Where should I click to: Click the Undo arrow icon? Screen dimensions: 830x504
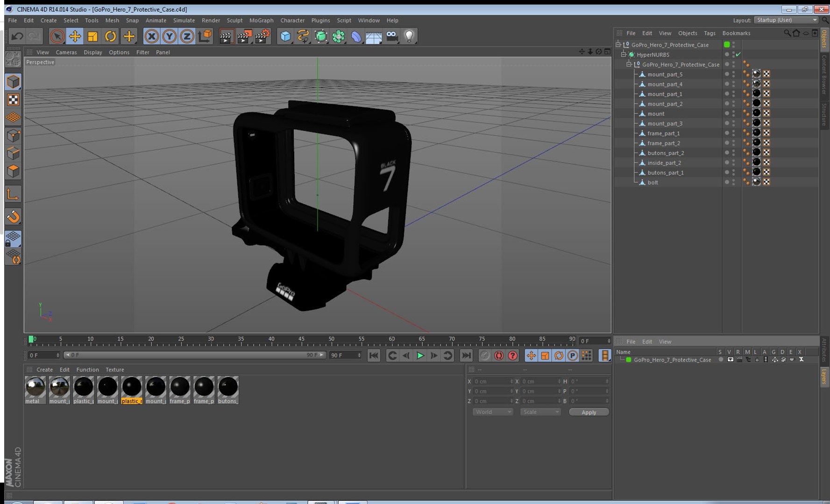tap(17, 36)
